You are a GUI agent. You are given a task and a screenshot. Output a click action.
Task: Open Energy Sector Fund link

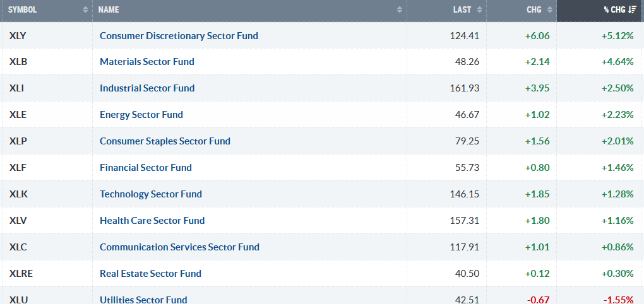pyautogui.click(x=141, y=115)
